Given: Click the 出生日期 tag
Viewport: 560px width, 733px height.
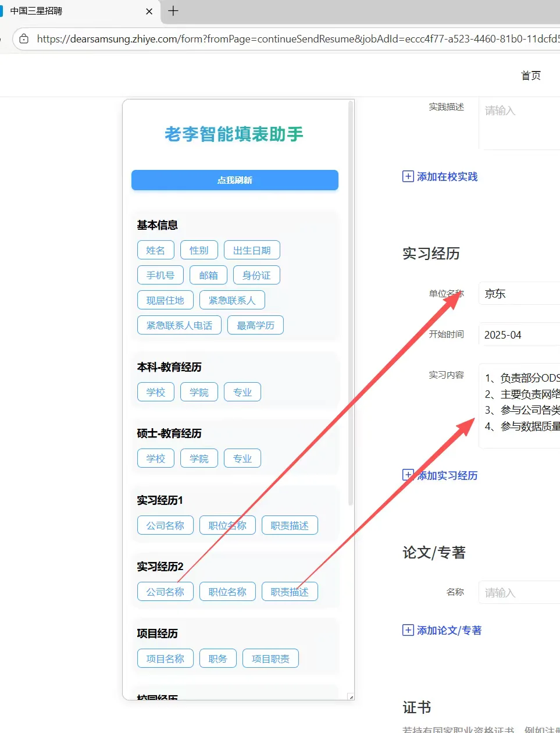Looking at the screenshot, I should pos(252,250).
